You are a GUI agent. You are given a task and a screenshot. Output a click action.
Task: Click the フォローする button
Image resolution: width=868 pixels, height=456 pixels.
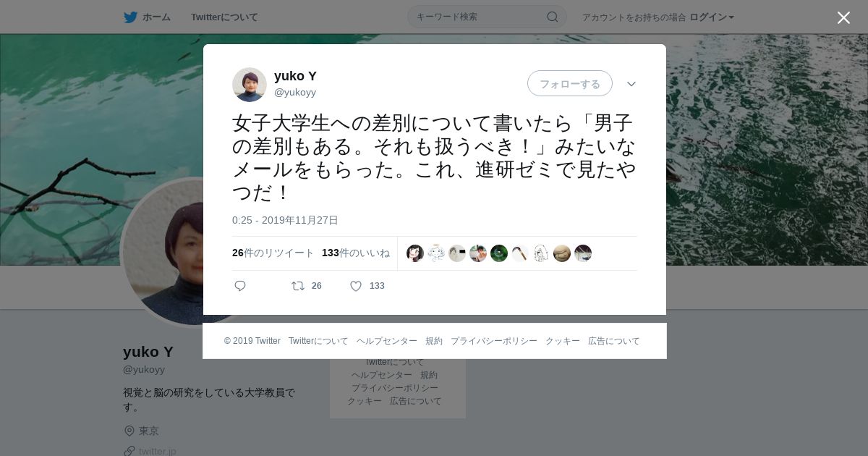click(x=570, y=83)
